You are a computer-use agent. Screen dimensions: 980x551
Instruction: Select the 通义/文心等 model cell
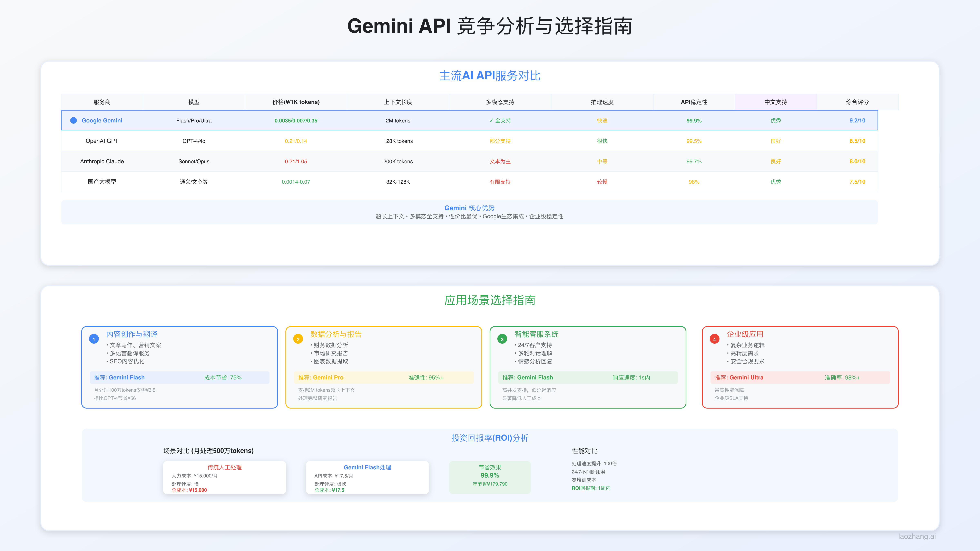pyautogui.click(x=194, y=182)
